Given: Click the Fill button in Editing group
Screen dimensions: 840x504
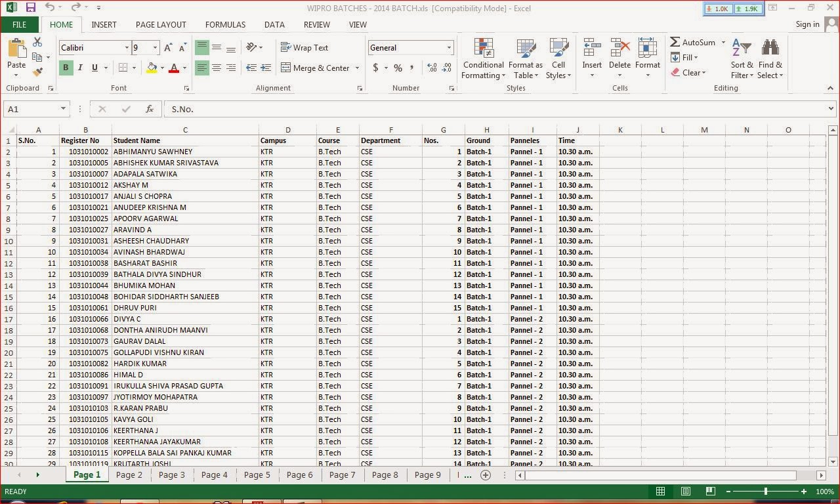Looking at the screenshot, I should point(684,57).
